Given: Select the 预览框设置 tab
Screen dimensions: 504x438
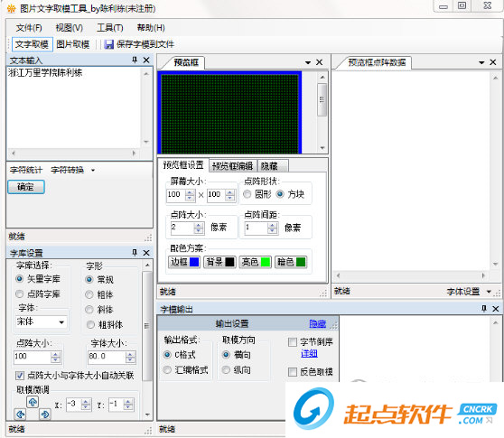Looking at the screenshot, I should 183,165.
